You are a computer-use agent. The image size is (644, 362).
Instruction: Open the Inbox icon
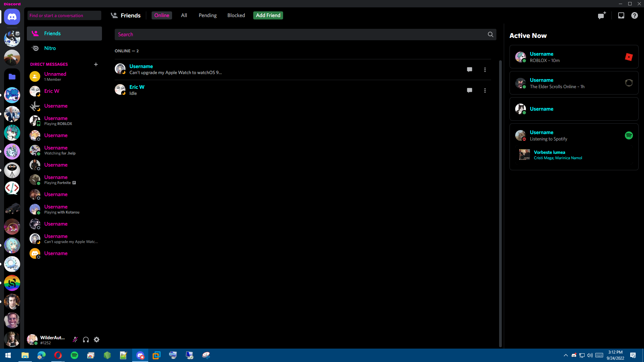coord(621,15)
